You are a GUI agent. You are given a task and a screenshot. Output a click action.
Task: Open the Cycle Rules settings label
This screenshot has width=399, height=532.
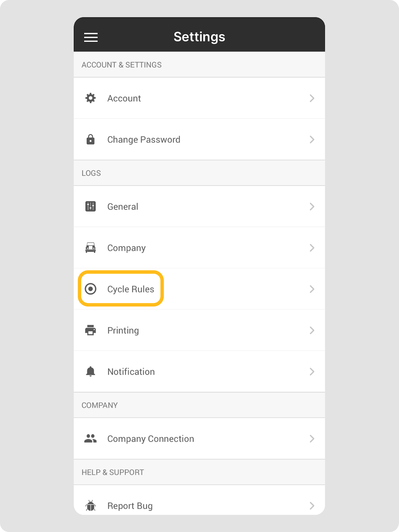[131, 289]
